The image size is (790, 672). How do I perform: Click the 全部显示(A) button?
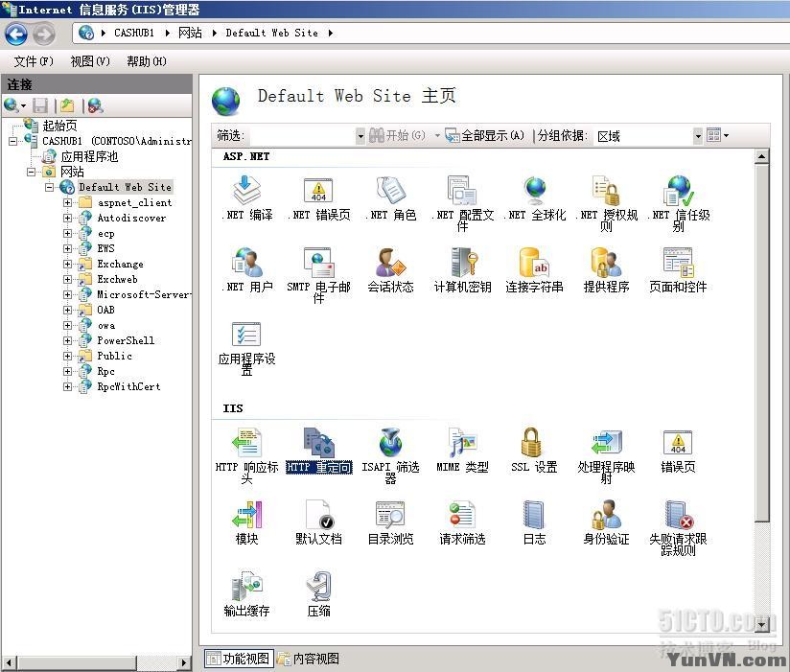(x=485, y=135)
